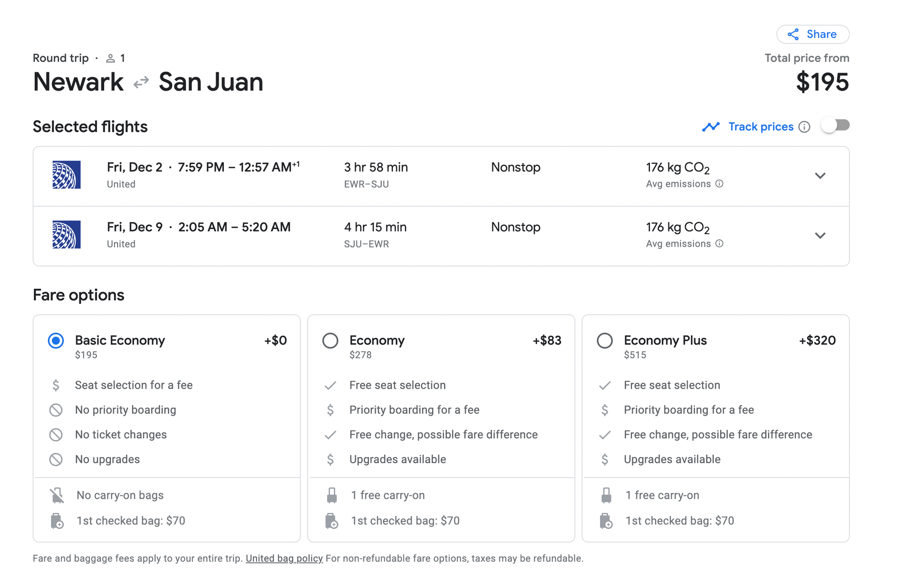Click the Avg emissions info icon on Dec 9 flight
This screenshot has width=924, height=584.
click(719, 244)
